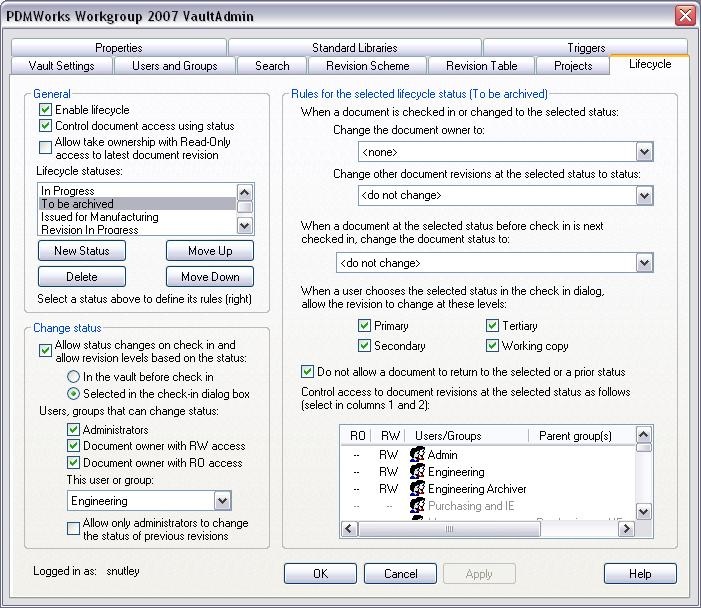This screenshot has height=608, width=701.
Task: Switch to the Revision Table tab
Action: tap(481, 66)
